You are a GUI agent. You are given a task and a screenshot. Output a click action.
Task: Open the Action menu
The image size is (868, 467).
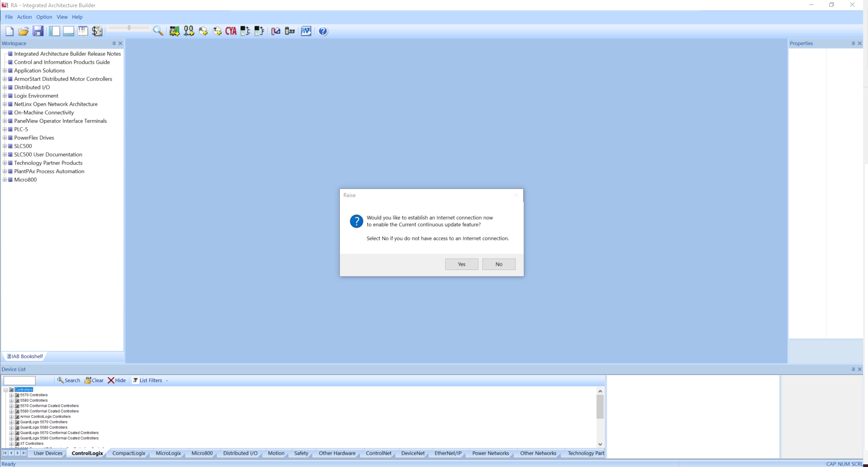[x=24, y=17]
